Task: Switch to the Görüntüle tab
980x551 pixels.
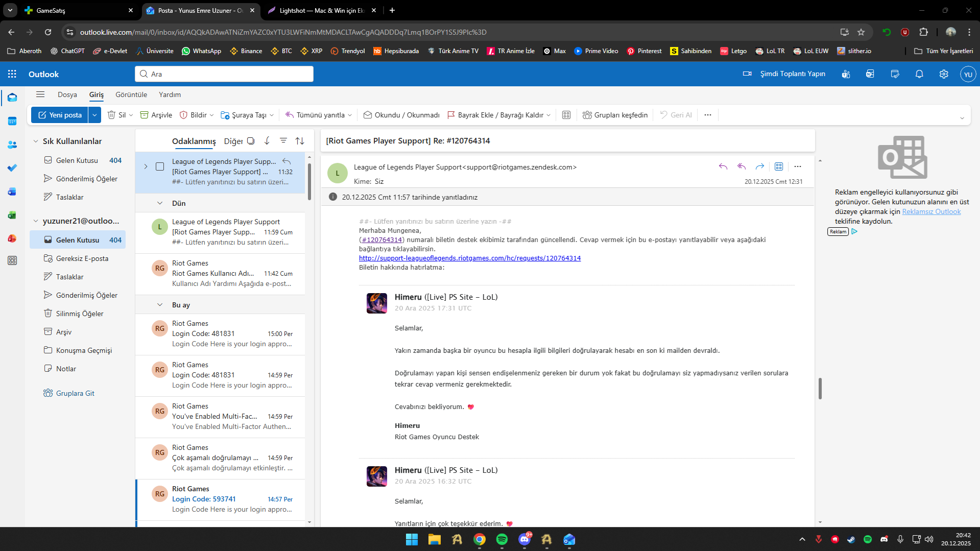Action: pyautogui.click(x=131, y=94)
